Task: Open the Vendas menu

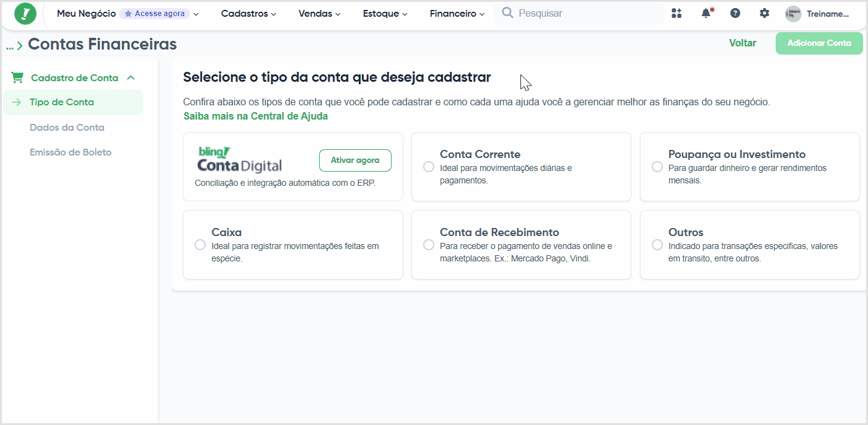Action: coord(319,14)
